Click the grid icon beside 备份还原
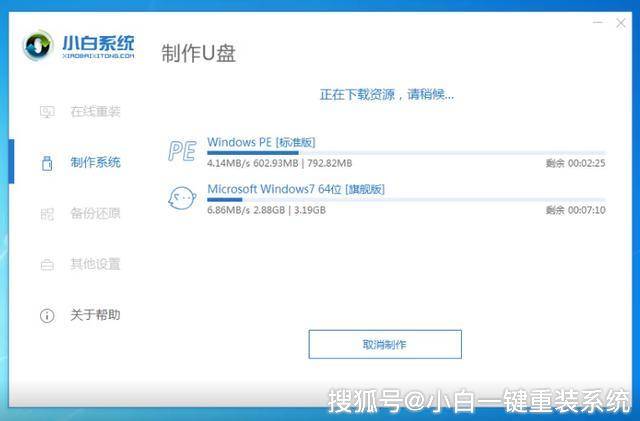The image size is (640, 421). point(47,214)
